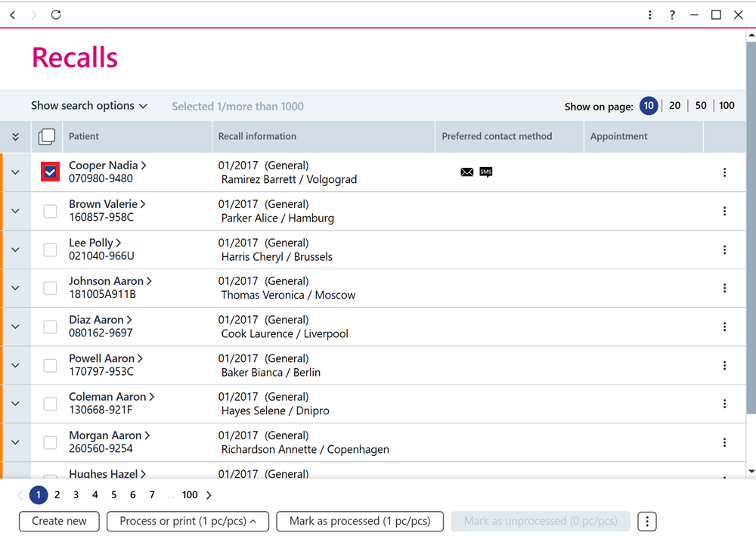756x536 pixels.
Task: Jump to page 5
Action: pos(114,495)
